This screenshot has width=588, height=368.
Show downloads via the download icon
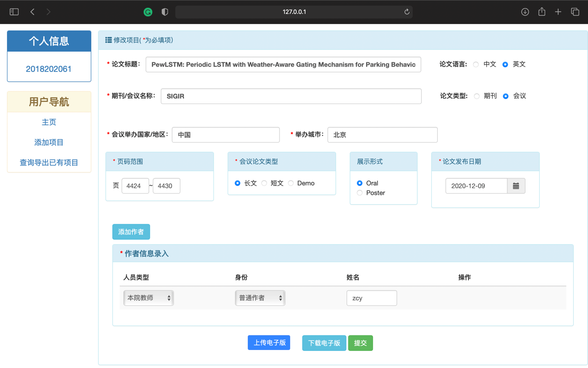pos(525,12)
